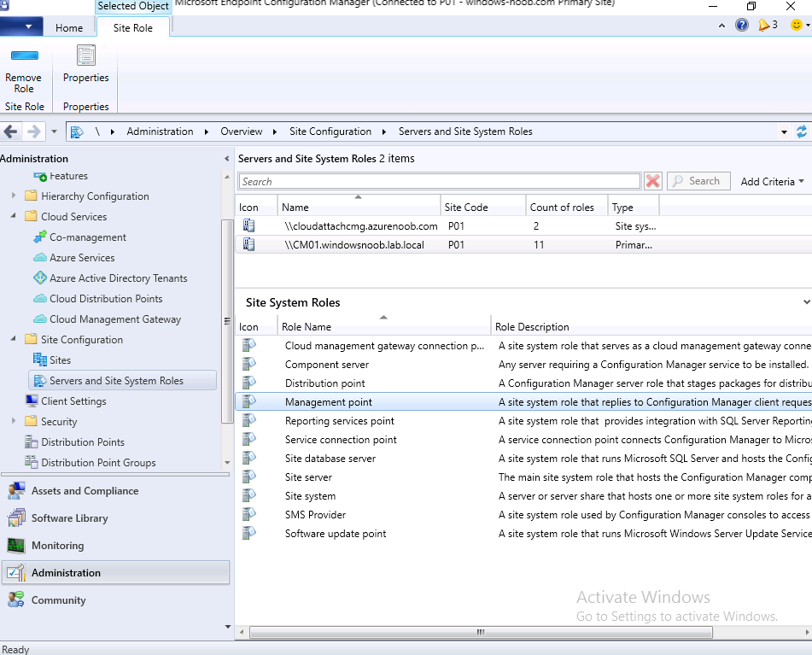Minimize the ribbon with the up chevron

[x=721, y=25]
